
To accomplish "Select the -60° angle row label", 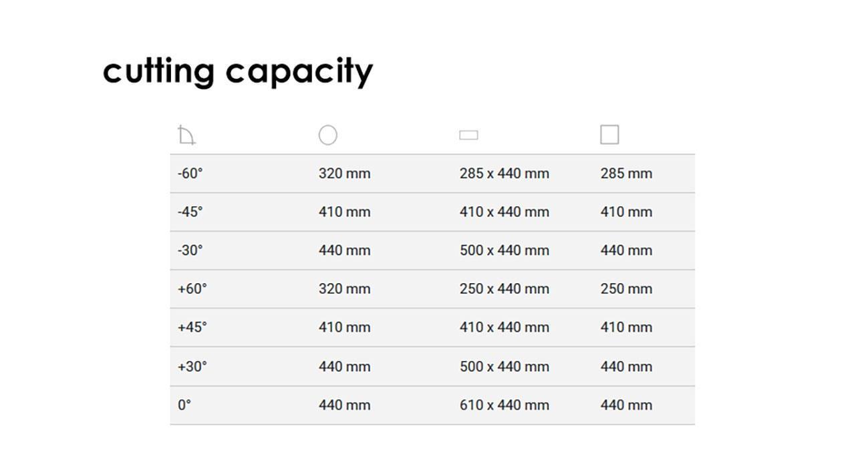I will tap(190, 174).
